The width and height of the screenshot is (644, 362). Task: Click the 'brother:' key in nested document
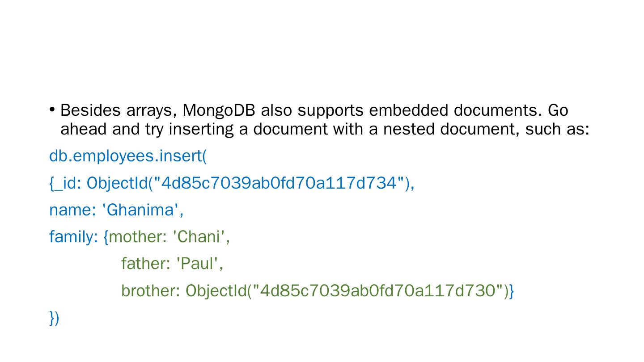coord(150,290)
